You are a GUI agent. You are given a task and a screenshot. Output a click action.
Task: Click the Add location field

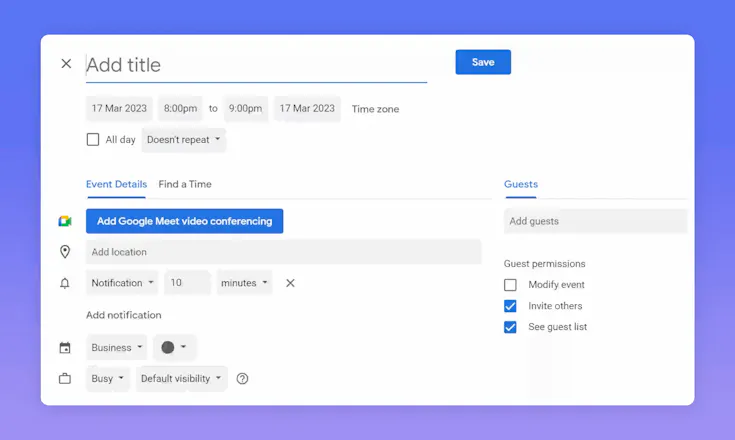[x=284, y=252]
